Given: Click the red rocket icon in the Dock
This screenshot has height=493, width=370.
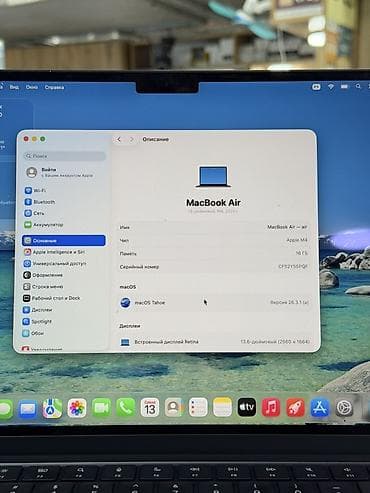Looking at the screenshot, I should [295, 408].
